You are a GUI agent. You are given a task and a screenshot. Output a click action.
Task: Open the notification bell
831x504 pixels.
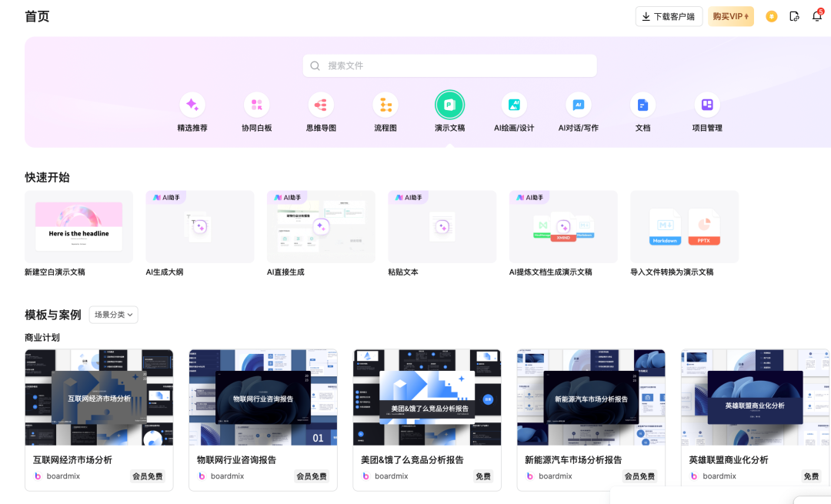coord(817,15)
